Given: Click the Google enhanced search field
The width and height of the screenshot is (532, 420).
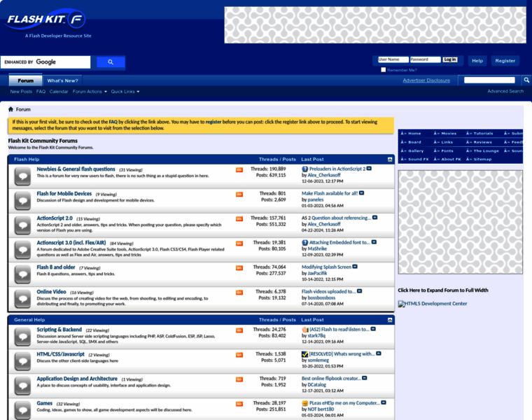Looking at the screenshot, I should [x=45, y=62].
